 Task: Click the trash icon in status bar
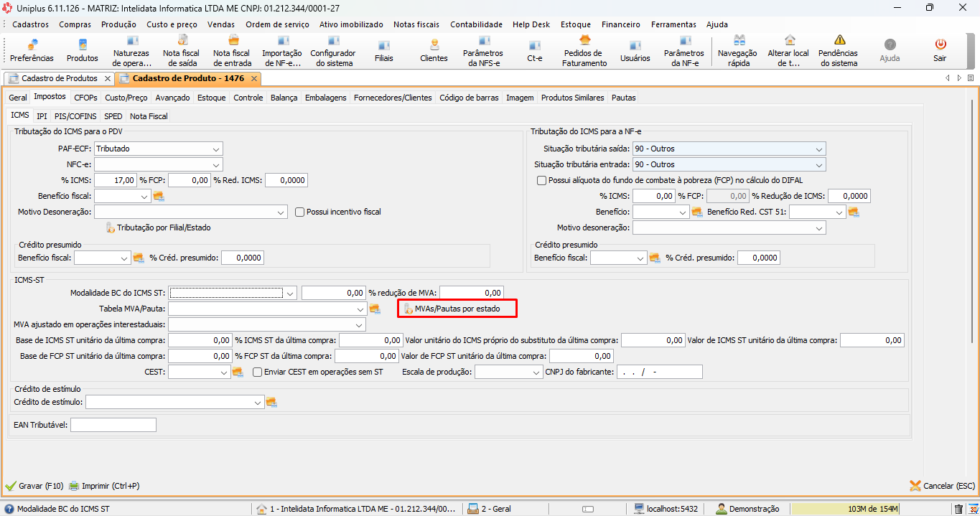[958, 509]
